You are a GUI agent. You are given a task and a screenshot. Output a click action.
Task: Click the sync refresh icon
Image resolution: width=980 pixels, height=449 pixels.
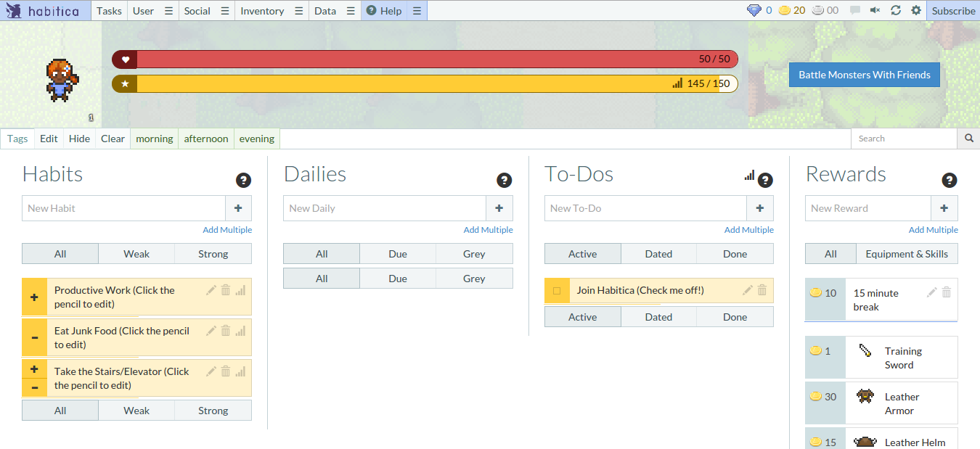coord(896,10)
